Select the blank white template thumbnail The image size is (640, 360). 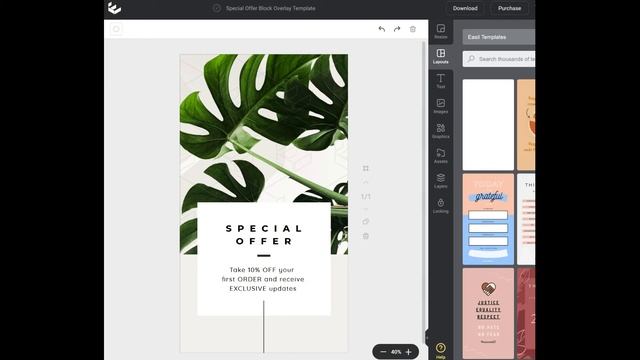pos(488,124)
